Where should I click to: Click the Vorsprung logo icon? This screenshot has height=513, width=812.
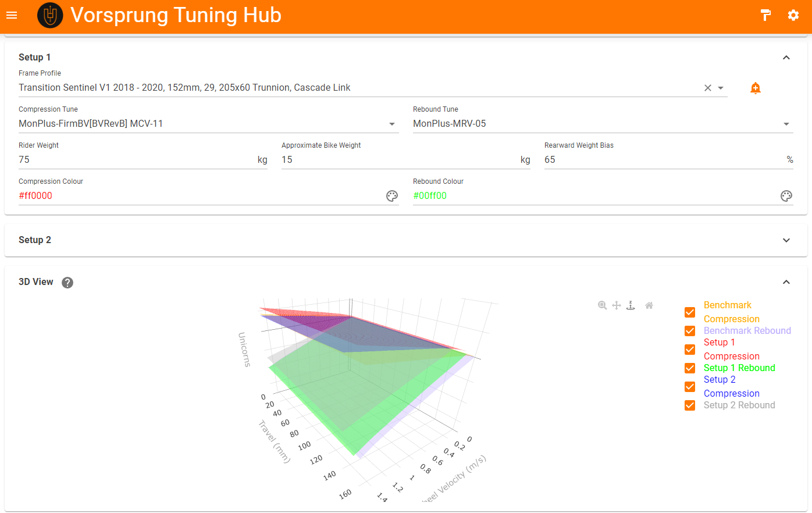pyautogui.click(x=50, y=15)
